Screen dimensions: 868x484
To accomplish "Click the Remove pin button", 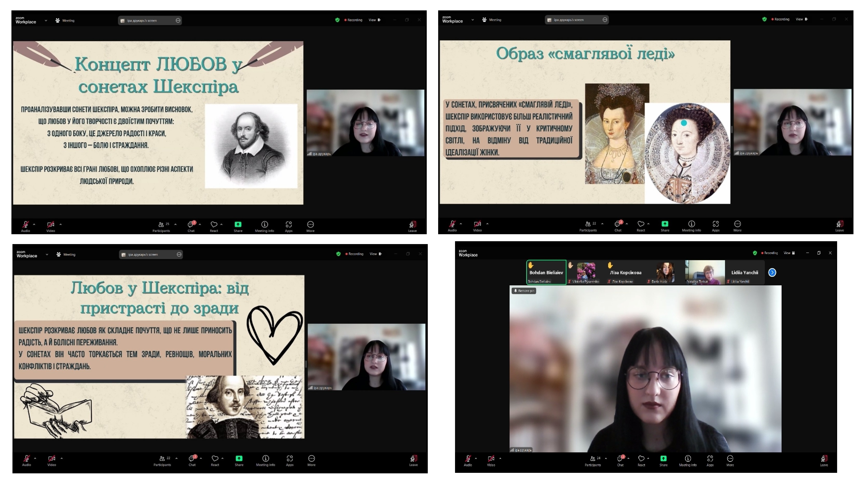I will (x=524, y=291).
